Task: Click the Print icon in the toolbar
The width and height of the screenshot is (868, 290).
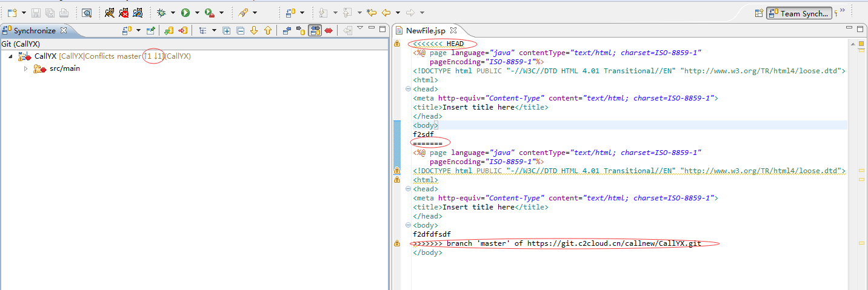Action: click(64, 12)
